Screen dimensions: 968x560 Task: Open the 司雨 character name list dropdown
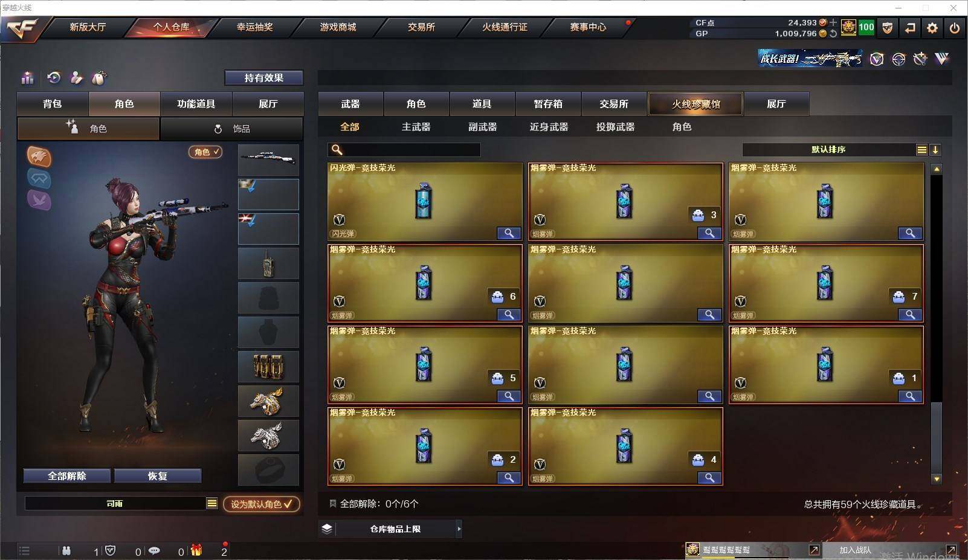click(x=212, y=503)
